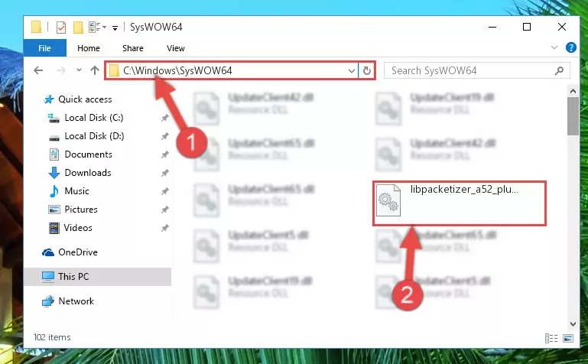Image resolution: width=588 pixels, height=364 pixels.
Task: Click the blue Help question mark icon
Action: coord(570,47)
